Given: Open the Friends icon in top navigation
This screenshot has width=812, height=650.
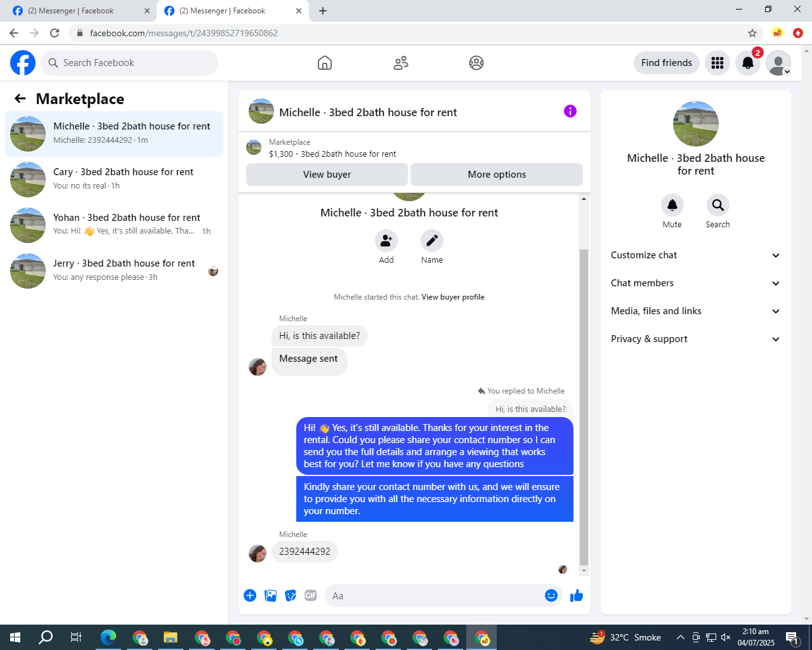Looking at the screenshot, I should (401, 63).
